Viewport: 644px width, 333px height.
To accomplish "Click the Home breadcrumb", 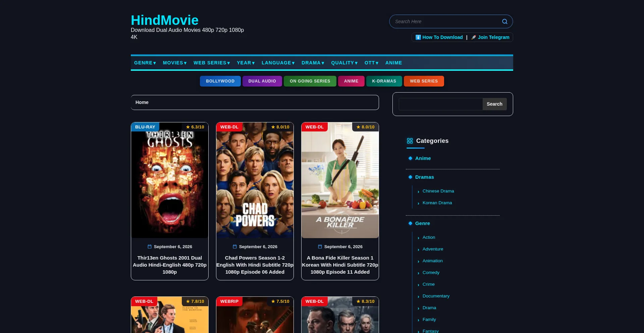I will (x=142, y=102).
